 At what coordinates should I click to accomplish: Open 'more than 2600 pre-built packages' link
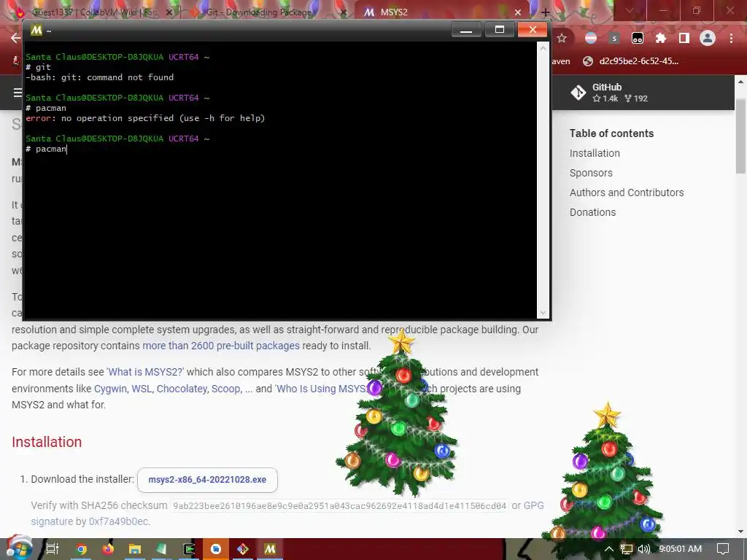pos(221,346)
